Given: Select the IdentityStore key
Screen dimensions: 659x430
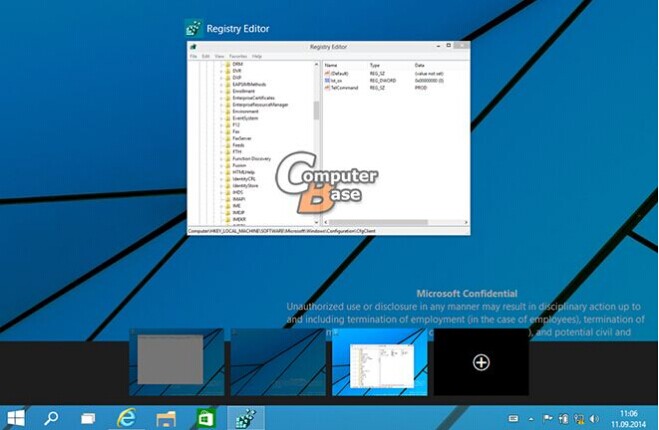Looking at the screenshot, I should [x=245, y=185].
